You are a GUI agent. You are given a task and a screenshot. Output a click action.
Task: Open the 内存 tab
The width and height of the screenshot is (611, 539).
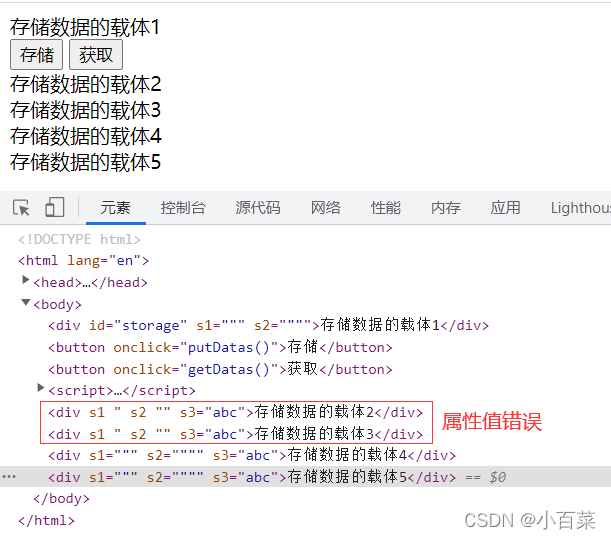[446, 207]
